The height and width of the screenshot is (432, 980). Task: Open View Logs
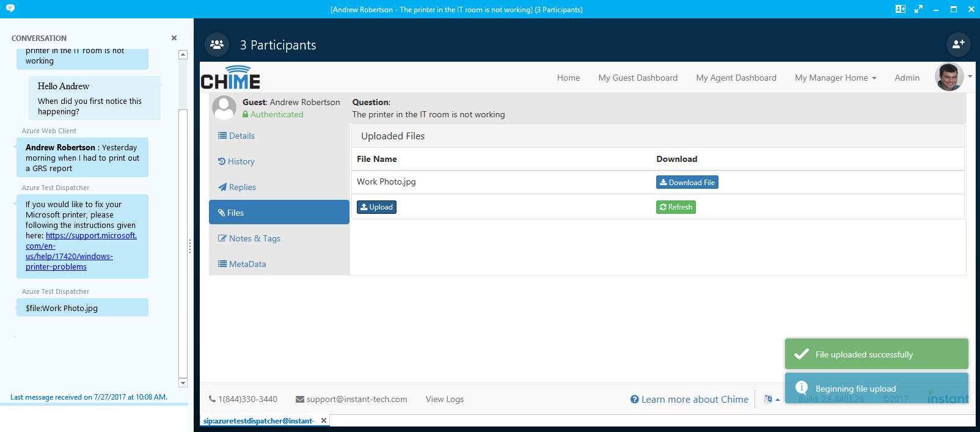[445, 399]
